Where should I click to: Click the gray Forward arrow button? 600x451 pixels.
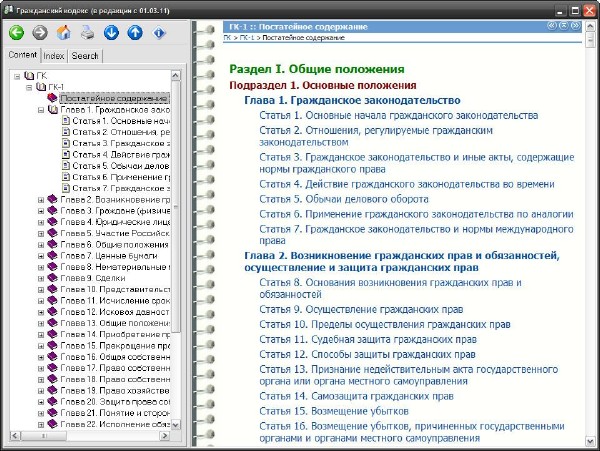40,32
